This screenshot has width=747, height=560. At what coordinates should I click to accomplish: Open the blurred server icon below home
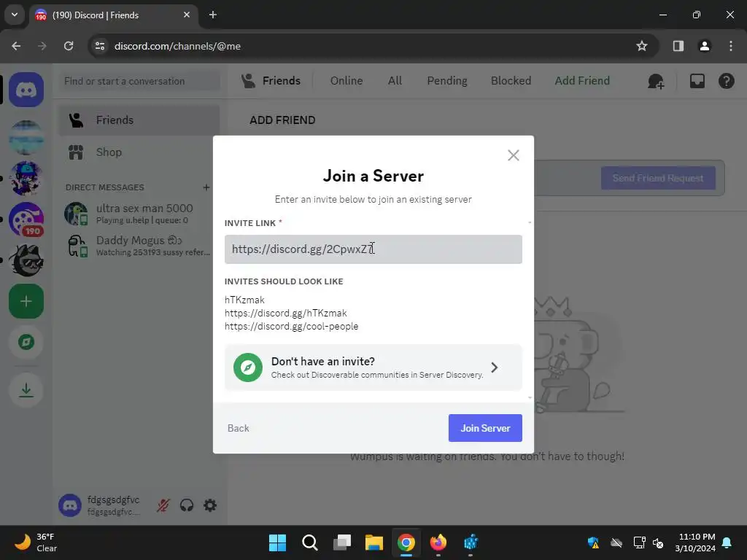[x=26, y=138]
